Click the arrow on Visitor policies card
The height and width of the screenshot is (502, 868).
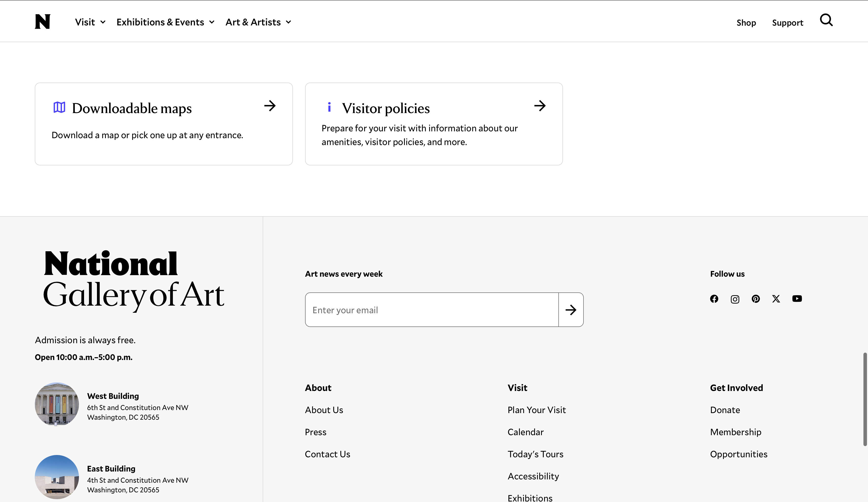click(x=540, y=105)
